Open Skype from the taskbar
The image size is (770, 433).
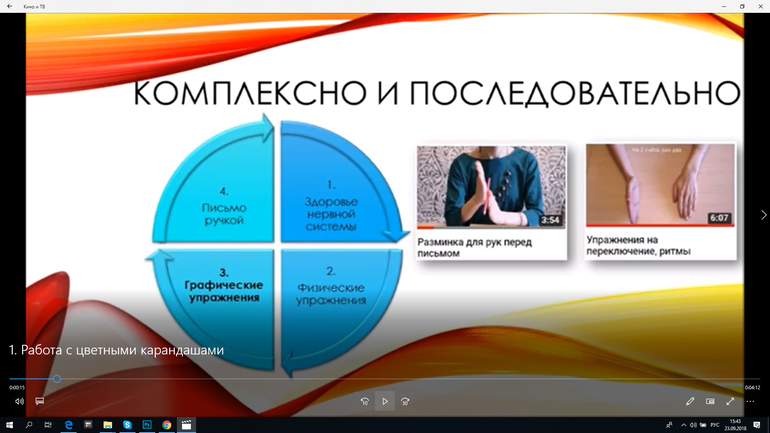tap(128, 425)
